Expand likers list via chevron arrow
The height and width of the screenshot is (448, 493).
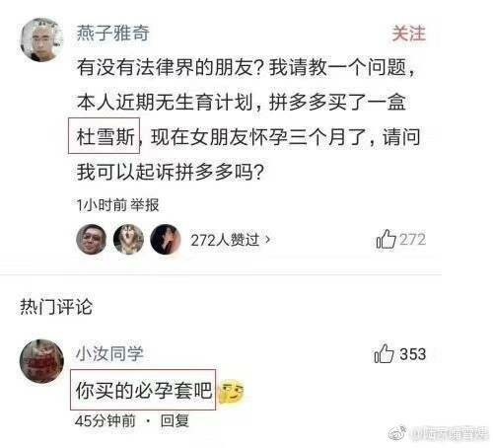(x=268, y=239)
